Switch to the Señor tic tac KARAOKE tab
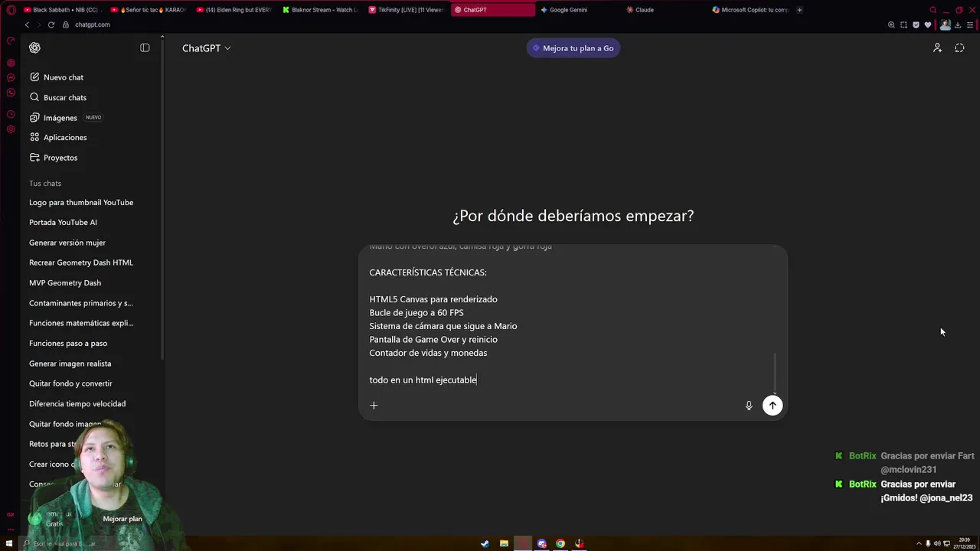The height and width of the screenshot is (551, 980). pos(149,10)
